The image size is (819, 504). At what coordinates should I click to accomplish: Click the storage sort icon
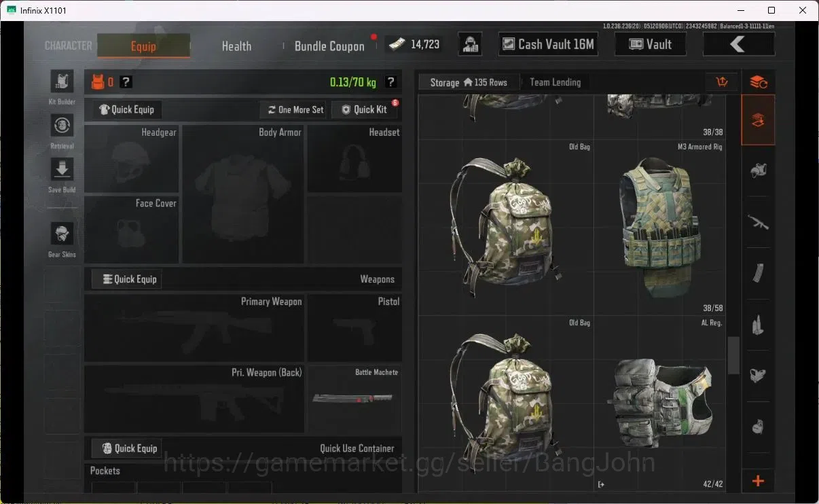pos(722,82)
